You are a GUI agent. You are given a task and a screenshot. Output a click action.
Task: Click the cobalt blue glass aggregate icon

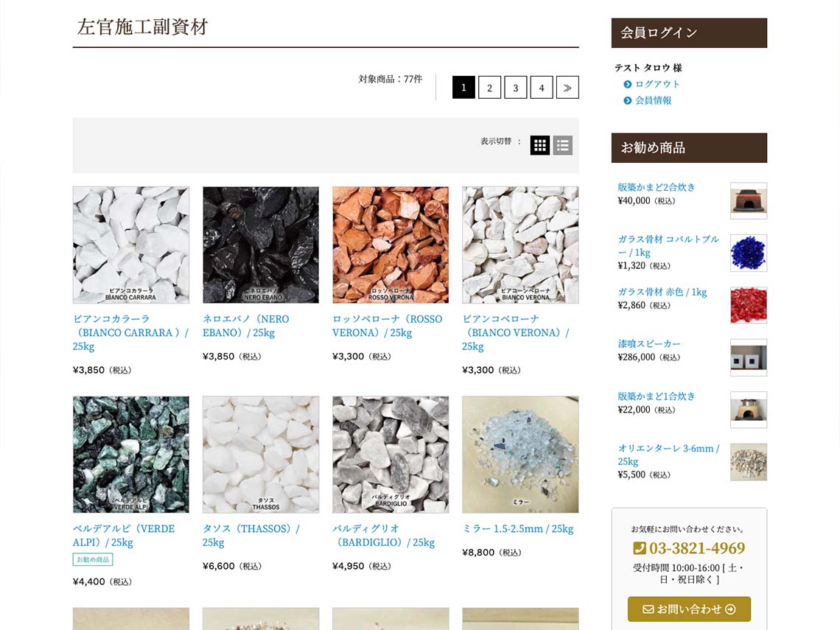coord(748,253)
